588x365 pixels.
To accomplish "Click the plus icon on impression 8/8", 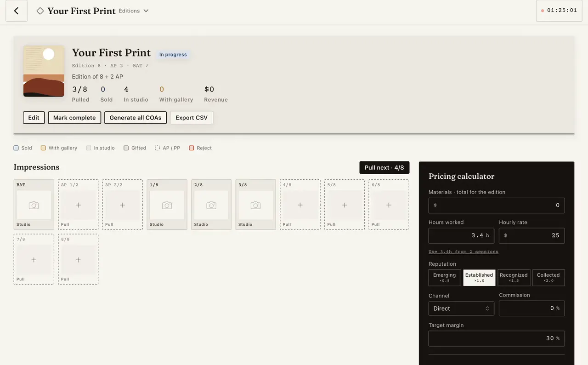I will click(78, 260).
